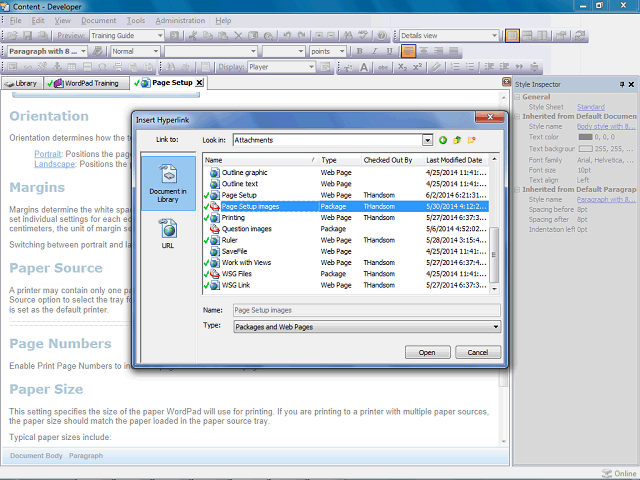Screen dimensions: 640x480
Task: Click the Delete X icon in the toolbar
Action: (x=238, y=36)
